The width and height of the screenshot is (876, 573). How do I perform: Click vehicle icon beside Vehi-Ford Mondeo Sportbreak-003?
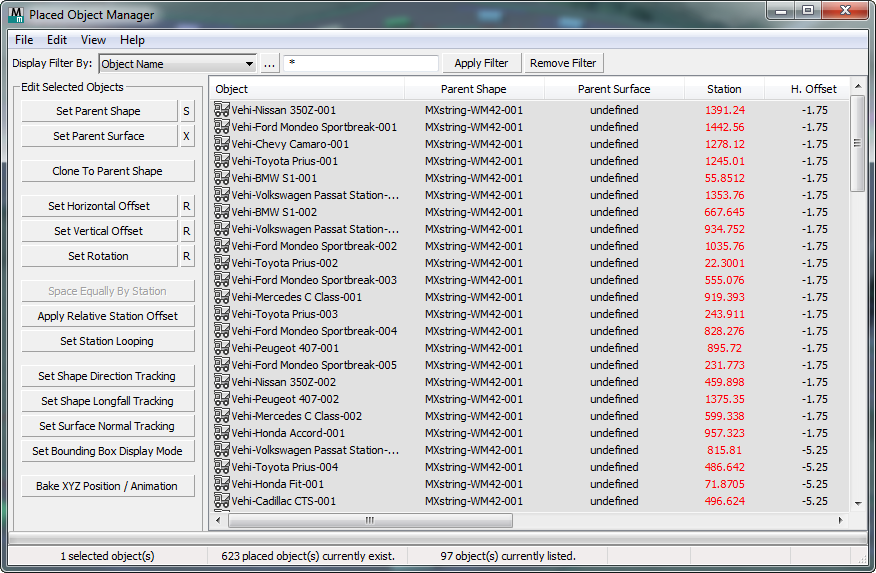(222, 280)
